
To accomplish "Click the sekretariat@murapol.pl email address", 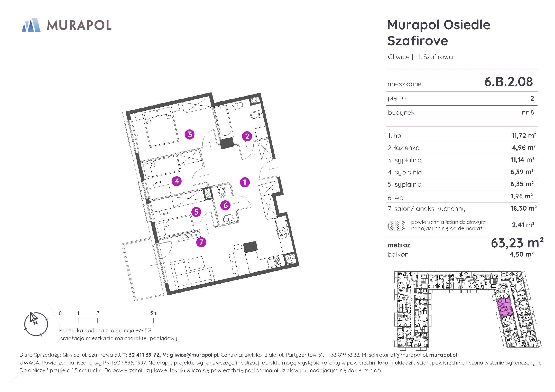I will [x=398, y=355].
